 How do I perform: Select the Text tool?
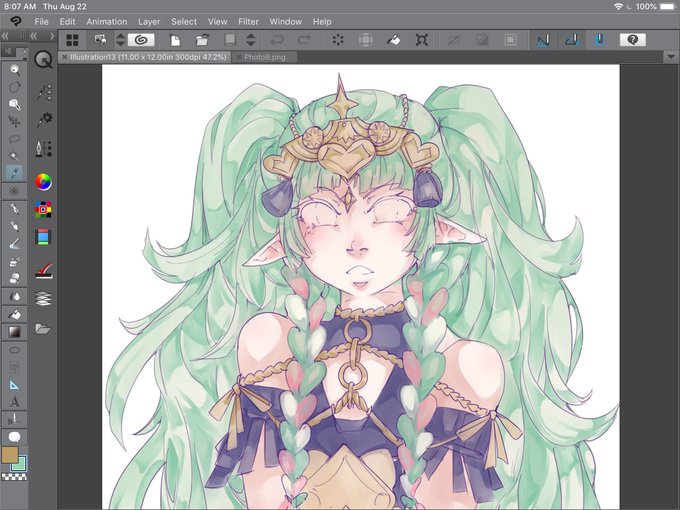tap(15, 402)
